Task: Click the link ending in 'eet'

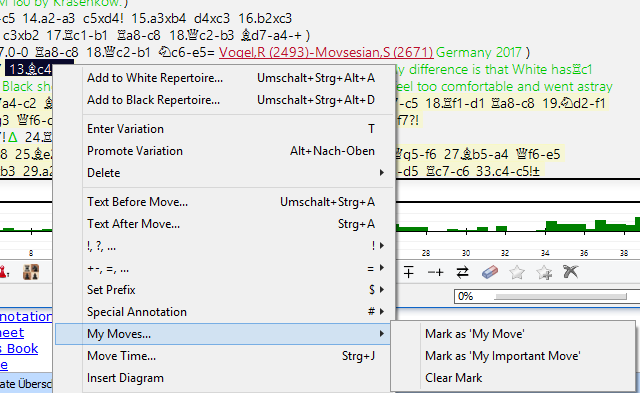Action: (12, 333)
